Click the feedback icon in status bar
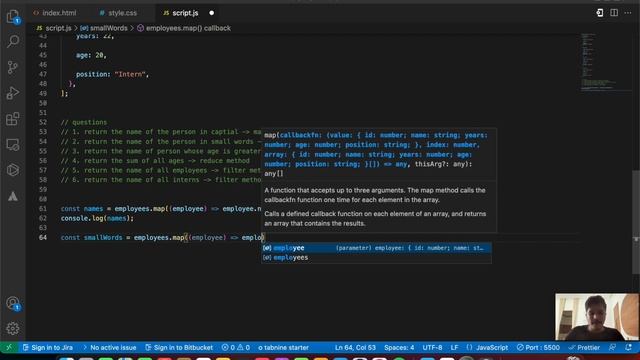 (612, 347)
